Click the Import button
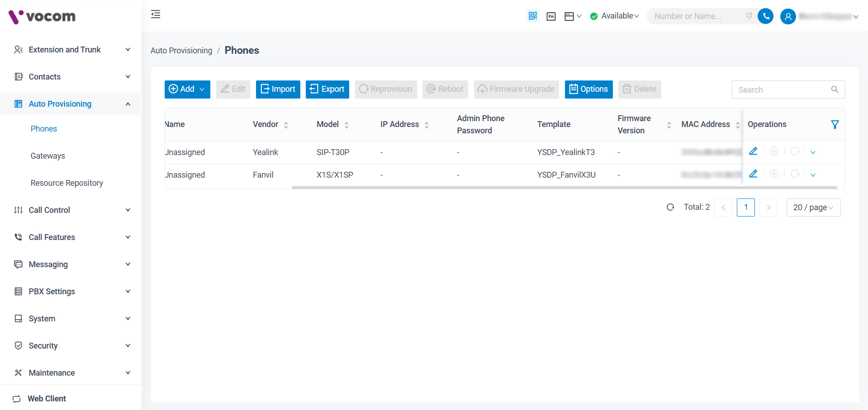Viewport: 868px width, 410px height. 278,89
